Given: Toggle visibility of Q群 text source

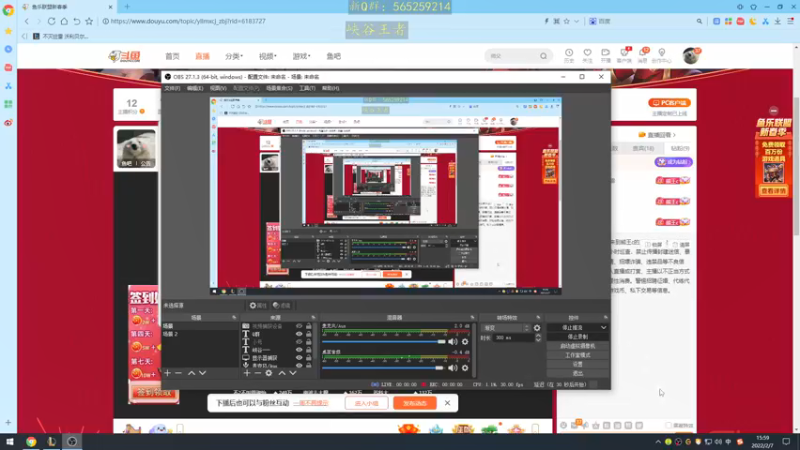Looking at the screenshot, I should pos(299,334).
